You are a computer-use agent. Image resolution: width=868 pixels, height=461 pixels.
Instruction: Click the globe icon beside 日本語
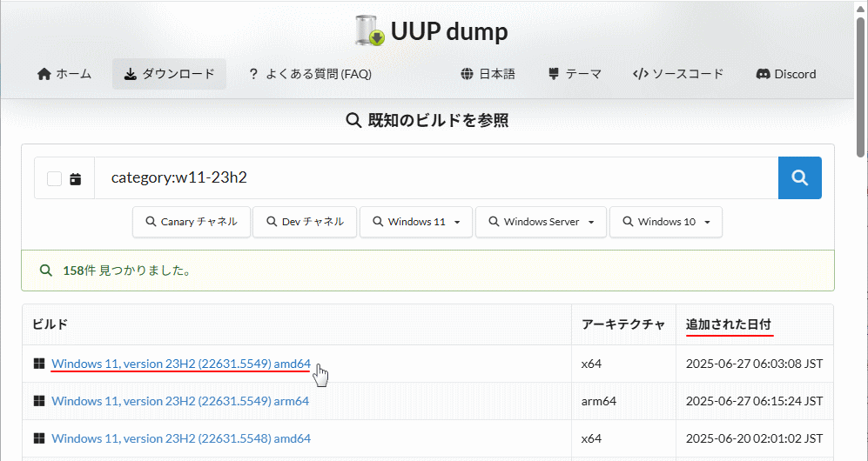(468, 74)
